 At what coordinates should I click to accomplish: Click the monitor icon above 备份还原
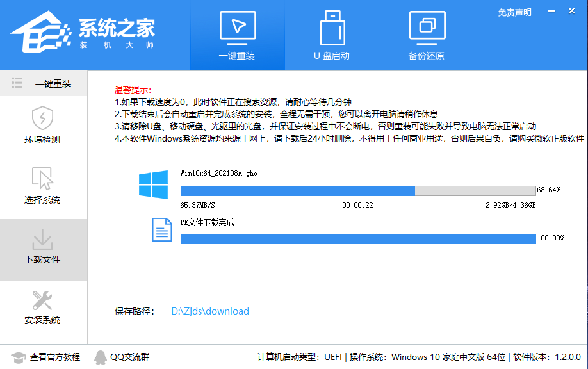[x=428, y=24]
